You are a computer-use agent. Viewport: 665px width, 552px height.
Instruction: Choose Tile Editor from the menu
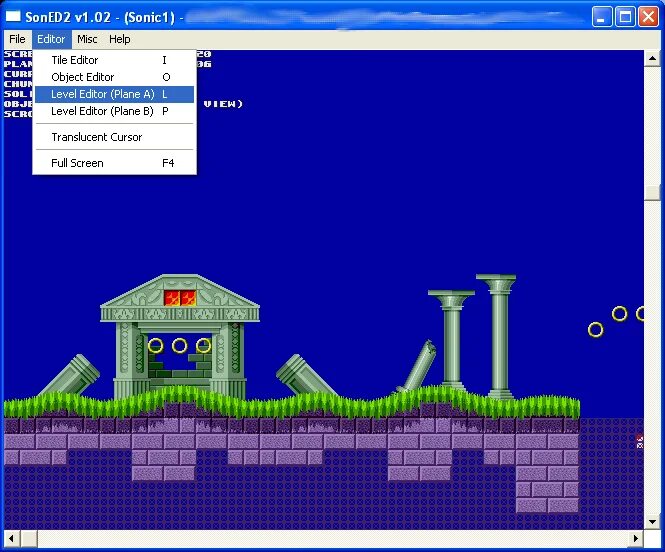click(x=114, y=60)
